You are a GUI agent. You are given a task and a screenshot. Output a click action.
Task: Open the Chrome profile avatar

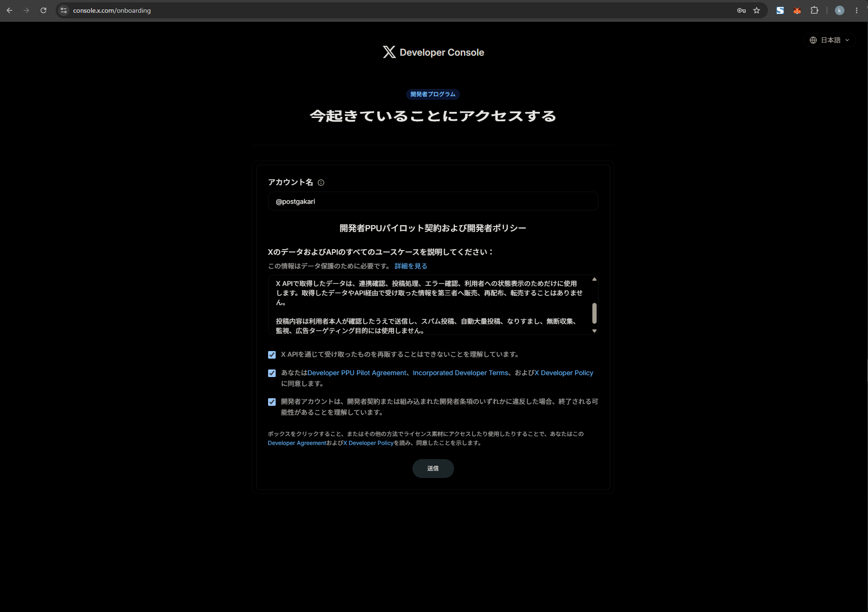click(x=840, y=10)
